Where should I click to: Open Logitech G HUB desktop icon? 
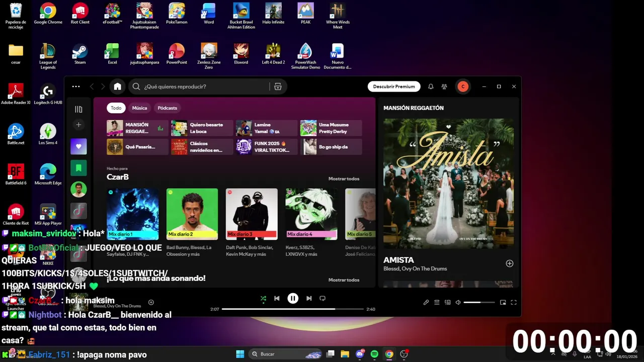pyautogui.click(x=48, y=95)
